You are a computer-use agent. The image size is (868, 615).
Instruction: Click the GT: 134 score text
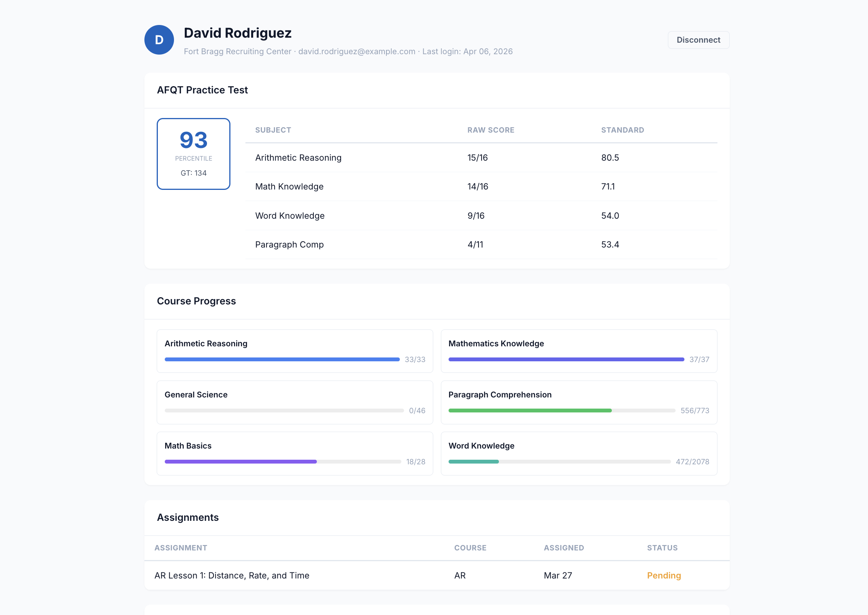(193, 173)
